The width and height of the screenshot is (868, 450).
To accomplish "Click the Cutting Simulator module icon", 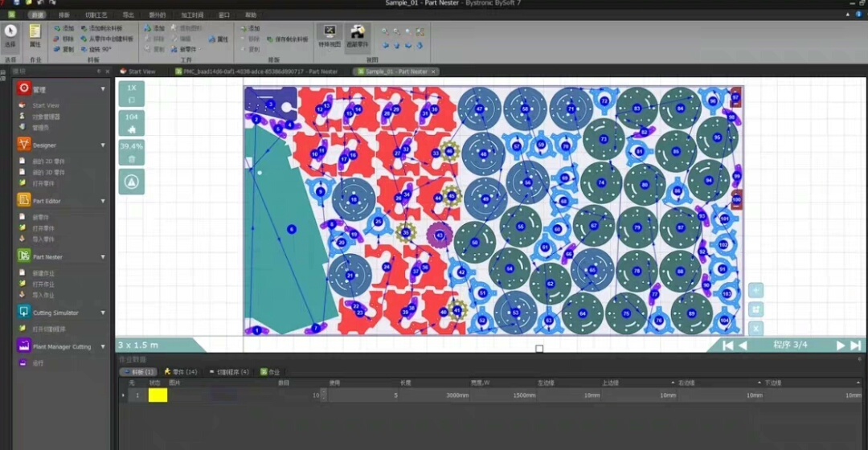I will point(23,313).
